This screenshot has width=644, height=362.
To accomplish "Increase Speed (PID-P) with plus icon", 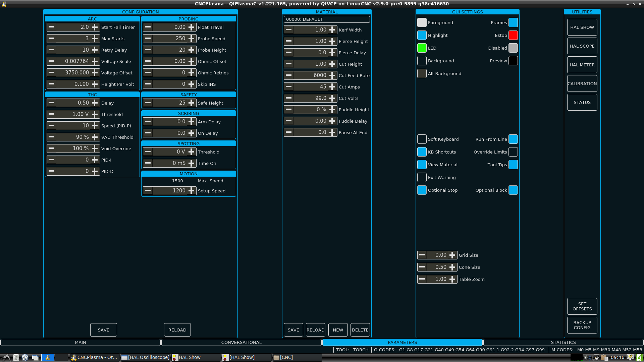I will (95, 126).
